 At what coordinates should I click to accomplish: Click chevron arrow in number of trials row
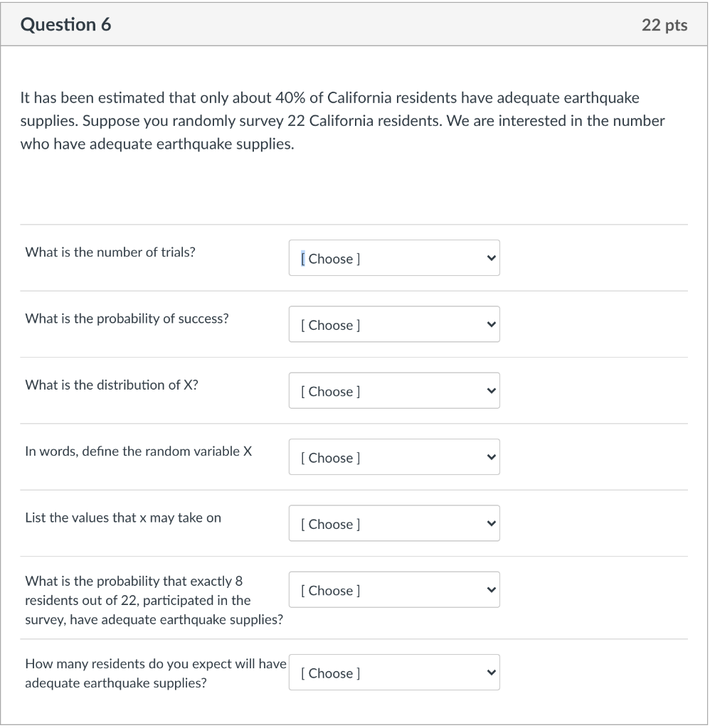tap(489, 258)
